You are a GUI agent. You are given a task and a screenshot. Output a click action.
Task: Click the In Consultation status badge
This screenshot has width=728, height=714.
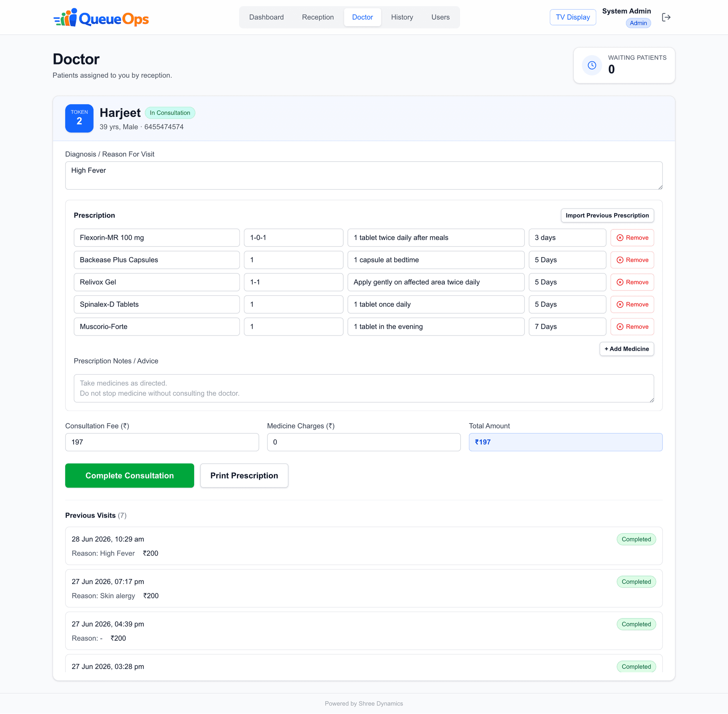click(x=170, y=113)
